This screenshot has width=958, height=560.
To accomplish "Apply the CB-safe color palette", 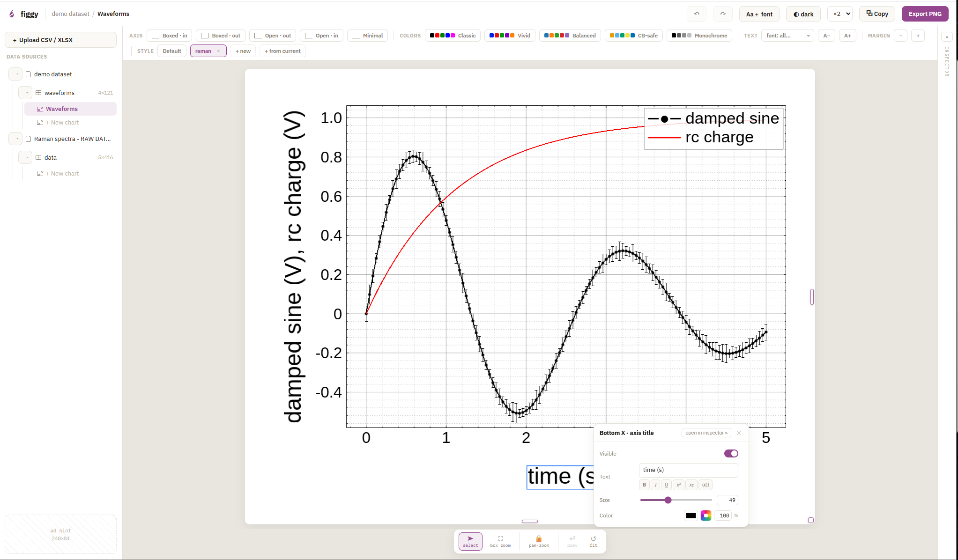I will [x=633, y=36].
